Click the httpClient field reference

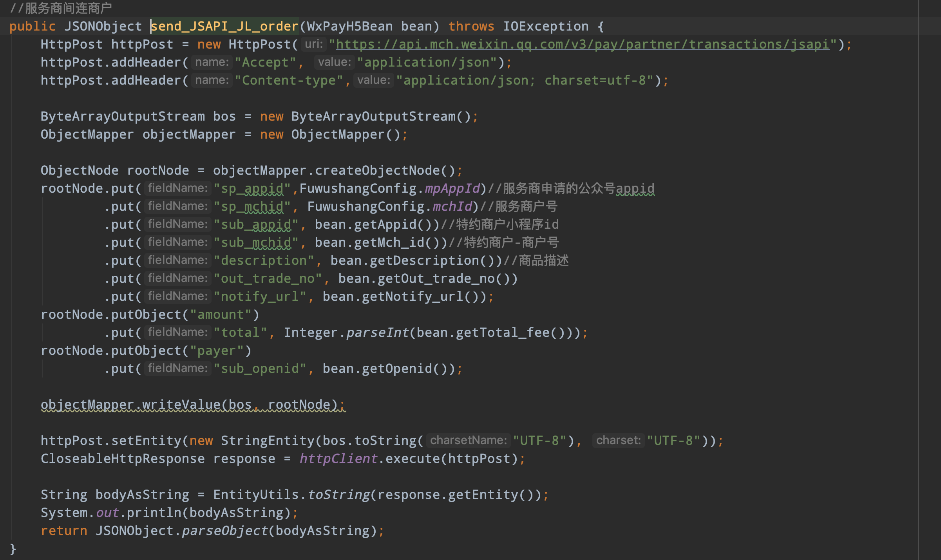point(338,459)
